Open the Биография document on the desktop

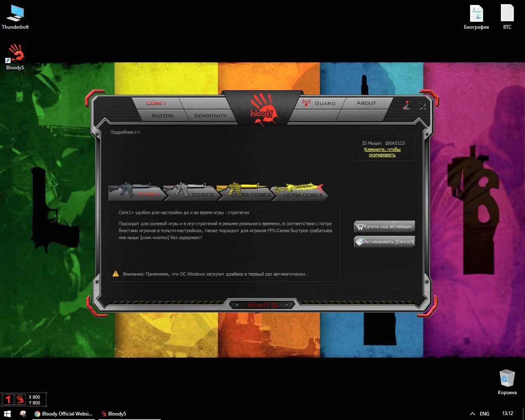[476, 17]
